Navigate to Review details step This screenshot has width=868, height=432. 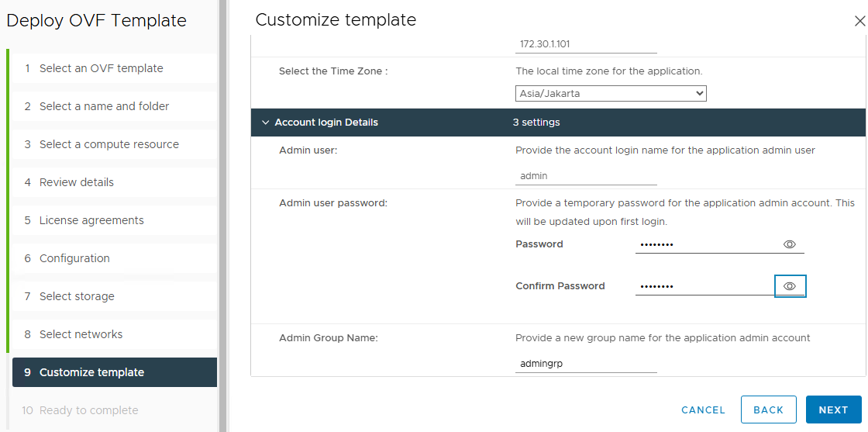coord(76,182)
